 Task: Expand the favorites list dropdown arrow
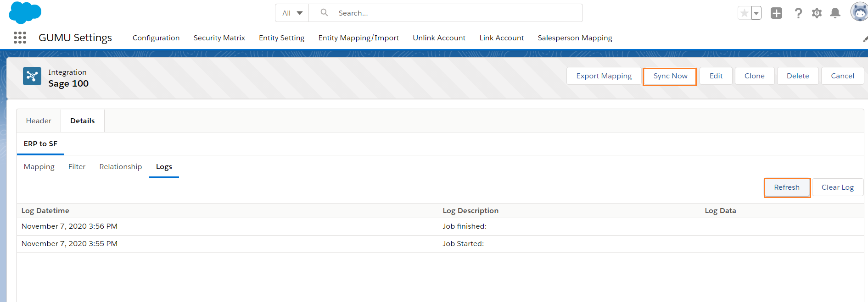pyautogui.click(x=756, y=13)
